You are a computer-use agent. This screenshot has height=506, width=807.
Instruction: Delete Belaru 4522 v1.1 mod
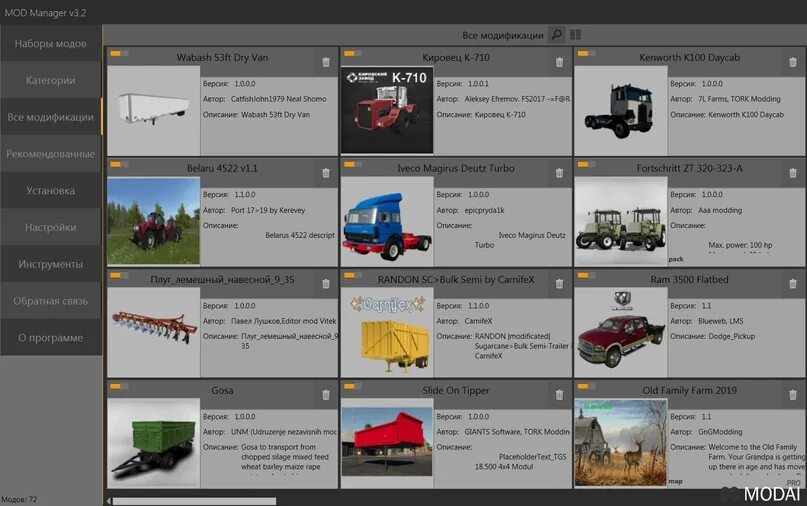[326, 173]
